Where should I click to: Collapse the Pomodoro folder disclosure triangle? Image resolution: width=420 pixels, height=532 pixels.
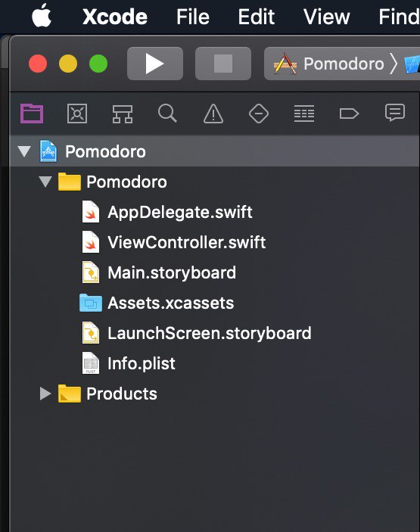pyautogui.click(x=45, y=182)
